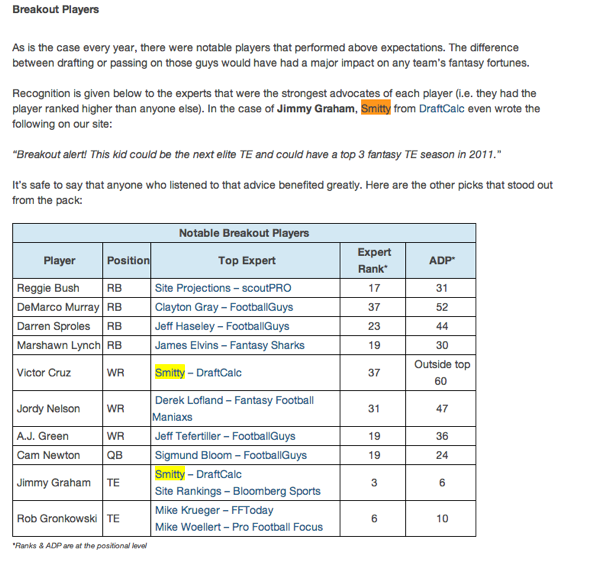Viewport: 600px width, 569px height.
Task: Click Reggie Bush's ADP value 31
Action: click(x=442, y=288)
